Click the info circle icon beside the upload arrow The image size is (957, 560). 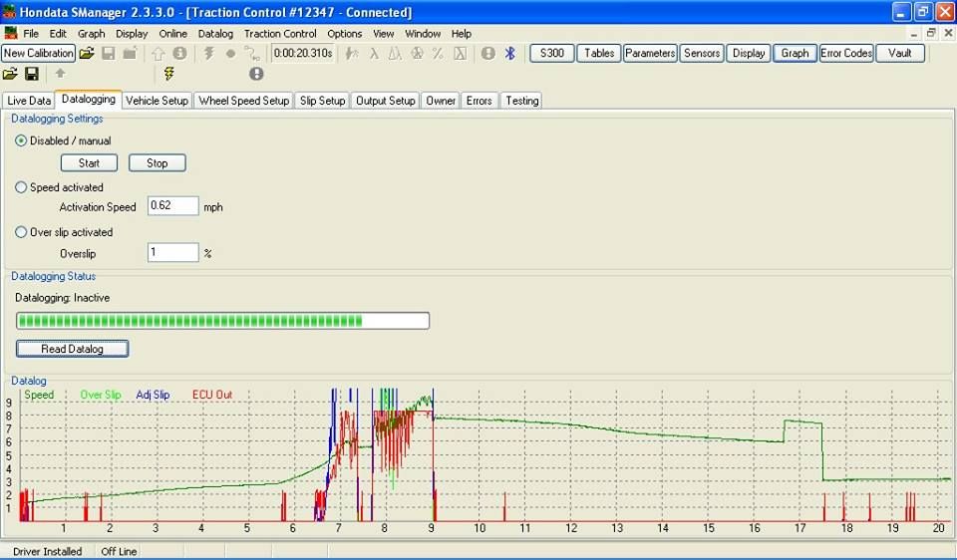point(179,53)
